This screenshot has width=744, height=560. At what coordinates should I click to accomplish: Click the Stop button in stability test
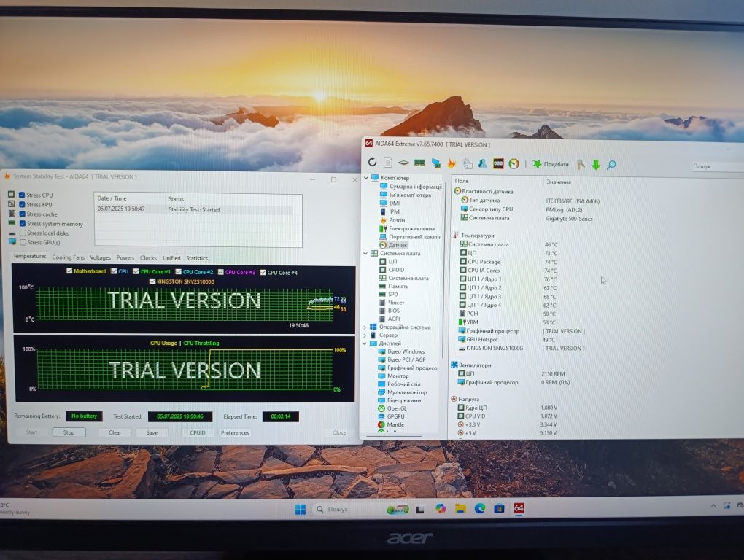(69, 432)
